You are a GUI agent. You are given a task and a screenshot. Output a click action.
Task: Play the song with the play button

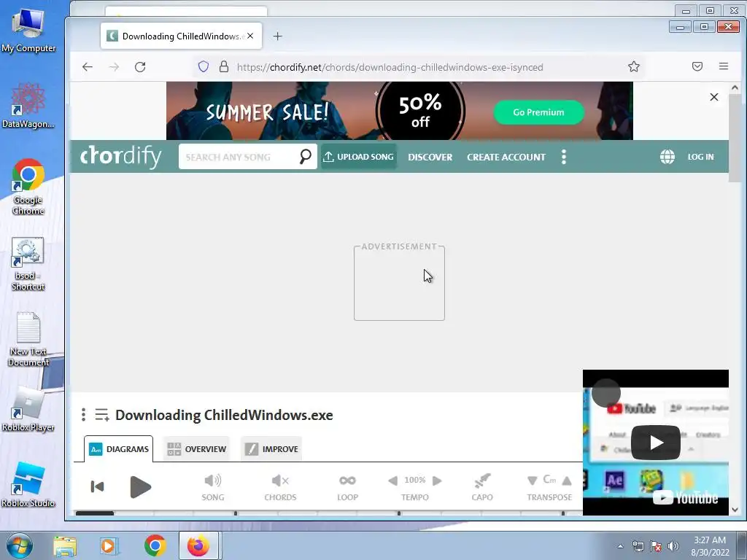pos(140,486)
